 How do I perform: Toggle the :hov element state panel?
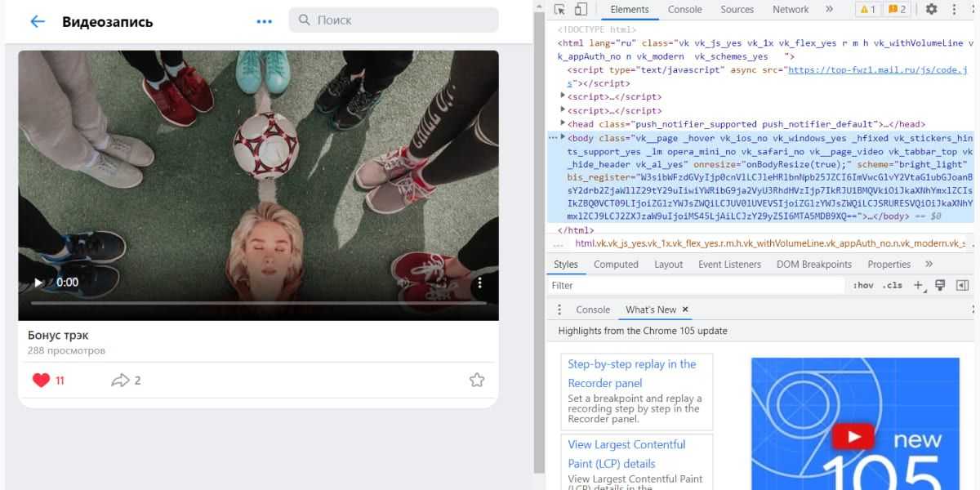pos(862,285)
